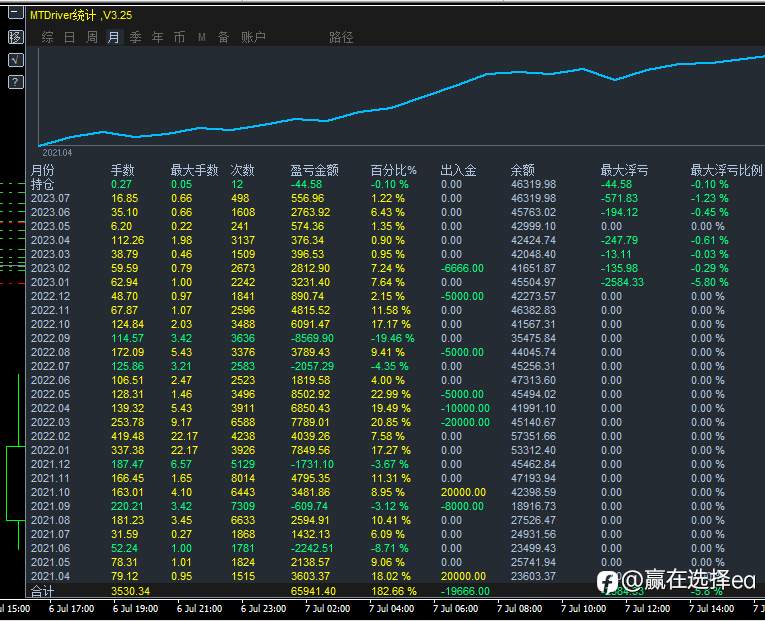Click the minimize panel '−' icon
765x621 pixels.
tap(16, 12)
